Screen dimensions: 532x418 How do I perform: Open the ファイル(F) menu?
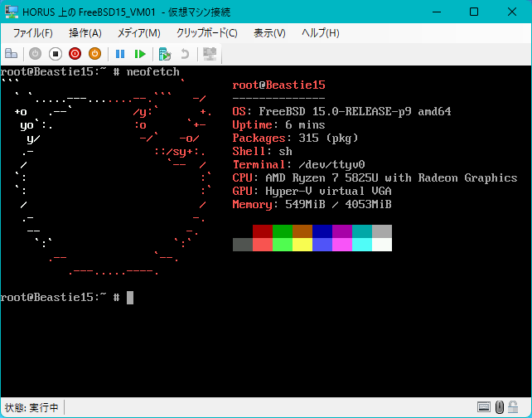point(32,33)
